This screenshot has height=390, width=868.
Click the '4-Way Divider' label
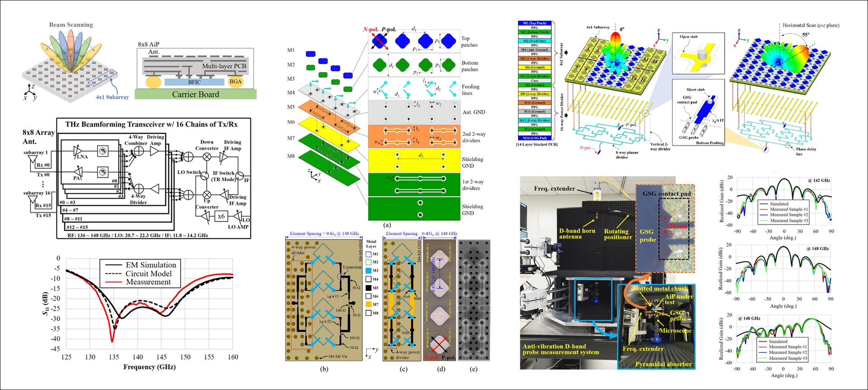[x=138, y=199]
